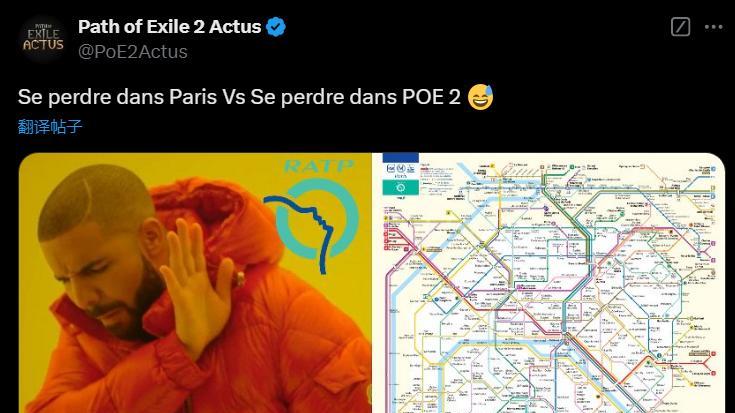Image resolution: width=735 pixels, height=413 pixels.
Task: Open the Drake meme image
Action: click(x=195, y=283)
